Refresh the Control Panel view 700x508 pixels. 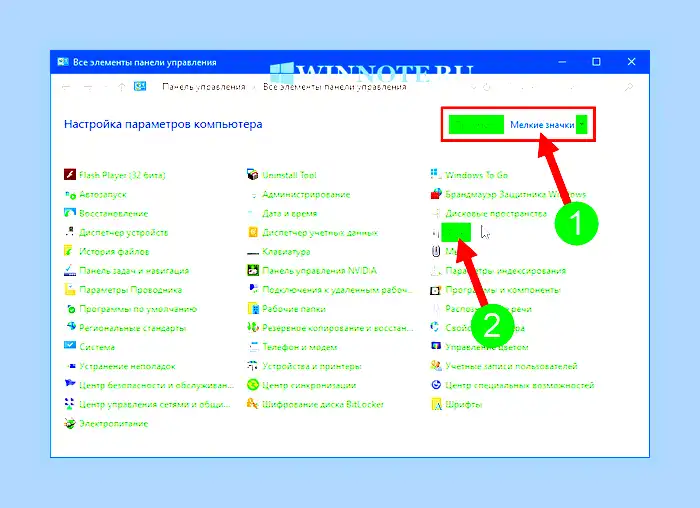click(487, 87)
